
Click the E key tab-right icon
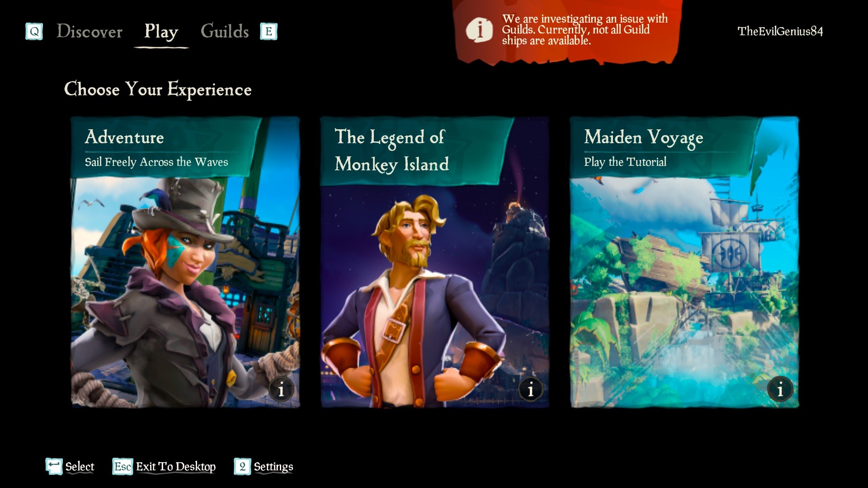[269, 32]
